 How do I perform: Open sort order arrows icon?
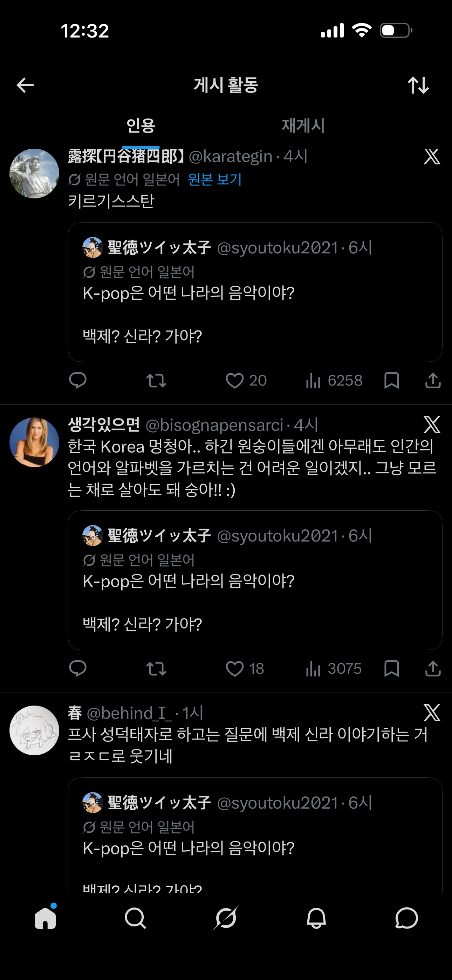pyautogui.click(x=418, y=85)
